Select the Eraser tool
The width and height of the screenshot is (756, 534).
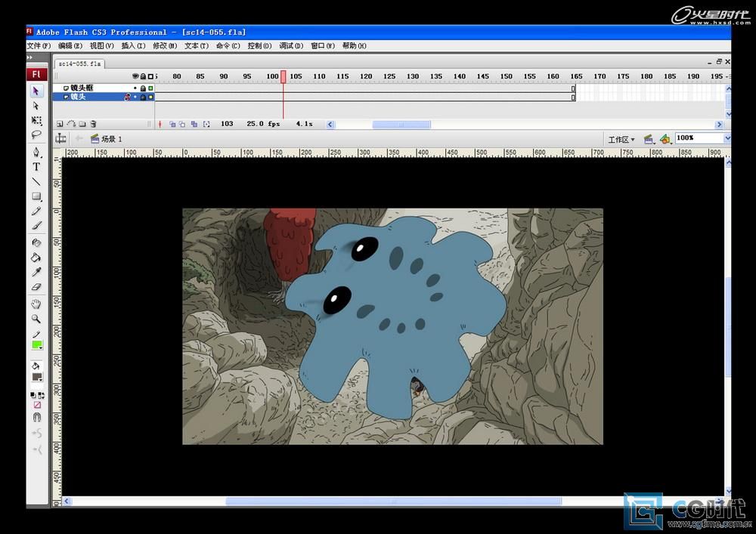[x=36, y=287]
